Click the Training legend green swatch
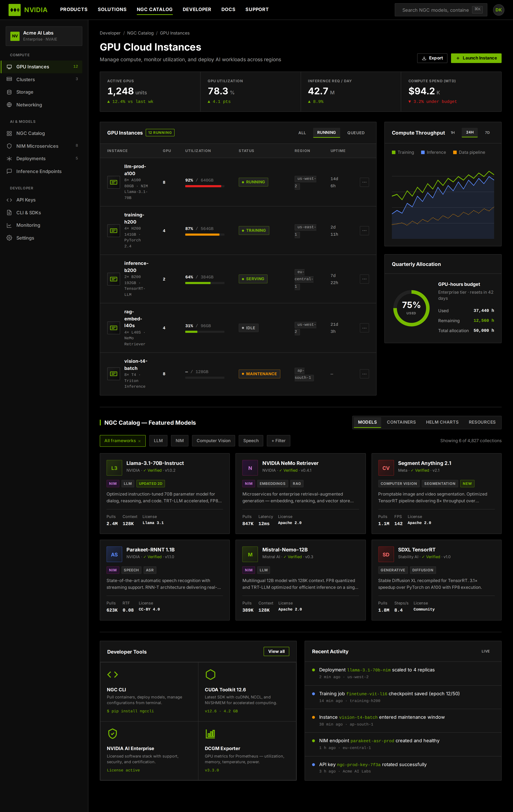513x812 pixels. pyautogui.click(x=393, y=152)
